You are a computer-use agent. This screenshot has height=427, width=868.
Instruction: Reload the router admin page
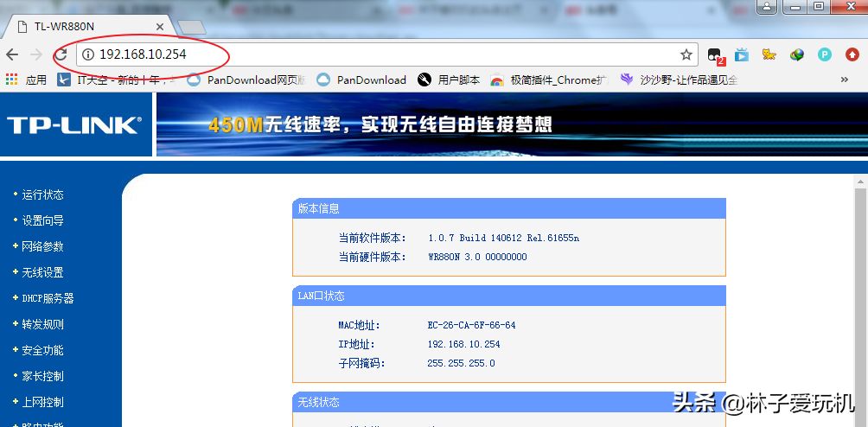61,54
